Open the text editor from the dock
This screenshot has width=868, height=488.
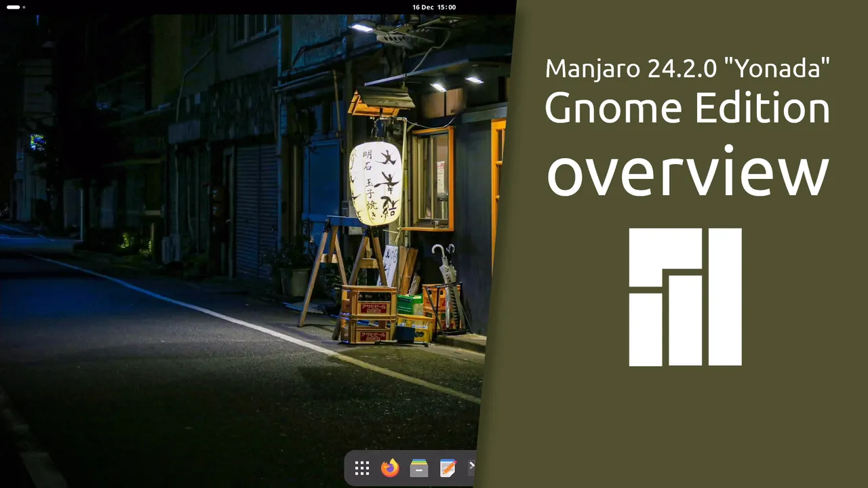coord(448,468)
